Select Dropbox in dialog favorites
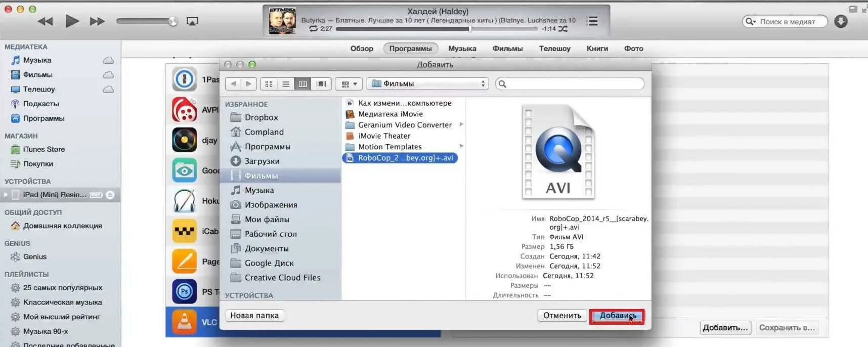Screen dimensions: 868x347 261,117
